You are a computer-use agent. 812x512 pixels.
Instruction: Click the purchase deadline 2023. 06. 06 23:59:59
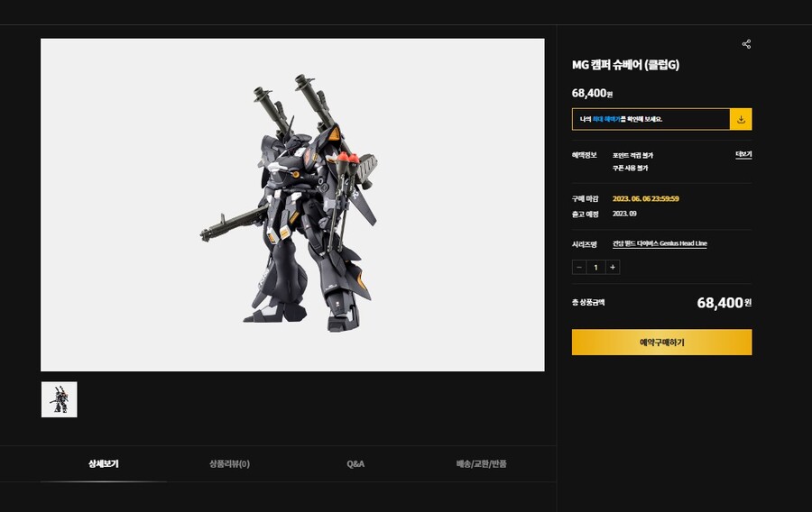(x=646, y=198)
